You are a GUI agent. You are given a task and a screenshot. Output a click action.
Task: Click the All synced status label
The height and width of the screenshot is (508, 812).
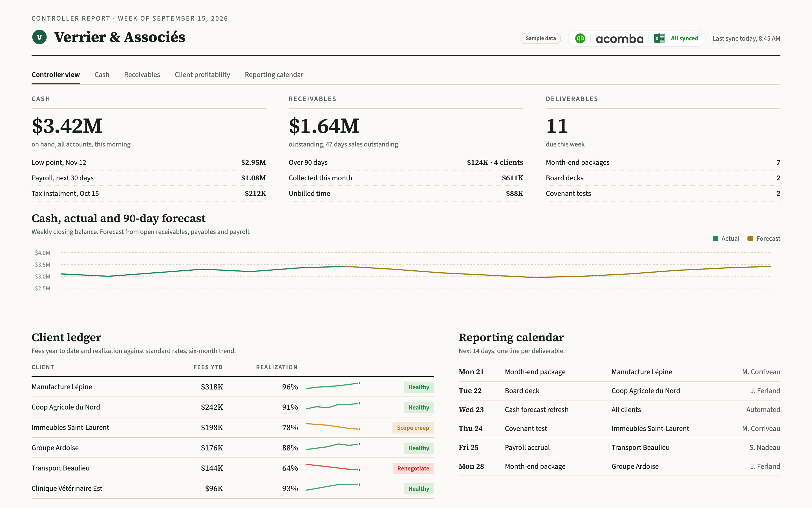point(685,38)
